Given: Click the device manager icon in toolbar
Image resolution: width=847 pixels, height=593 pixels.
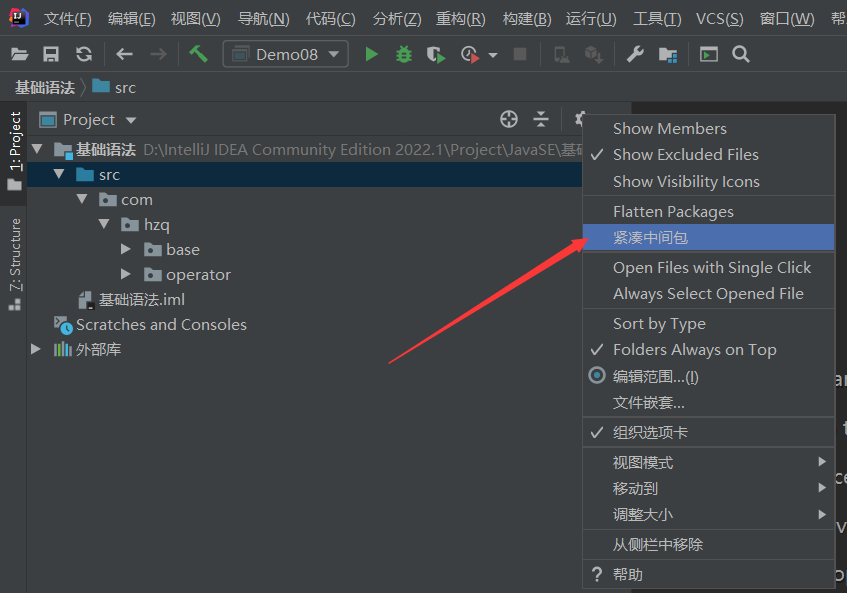Looking at the screenshot, I should point(561,55).
